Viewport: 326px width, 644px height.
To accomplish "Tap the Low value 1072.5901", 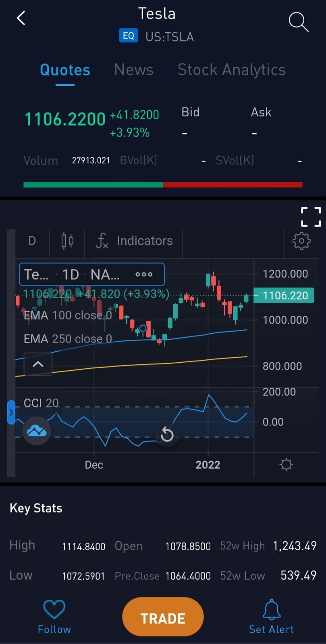I will pos(83,576).
